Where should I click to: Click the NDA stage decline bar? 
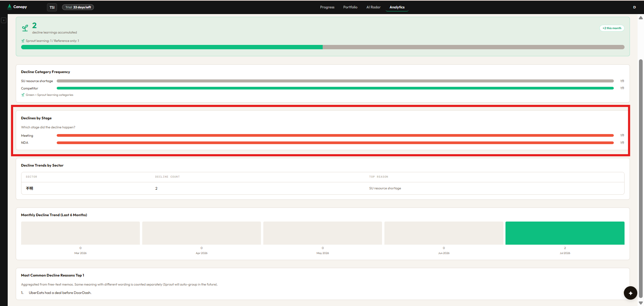(335, 143)
